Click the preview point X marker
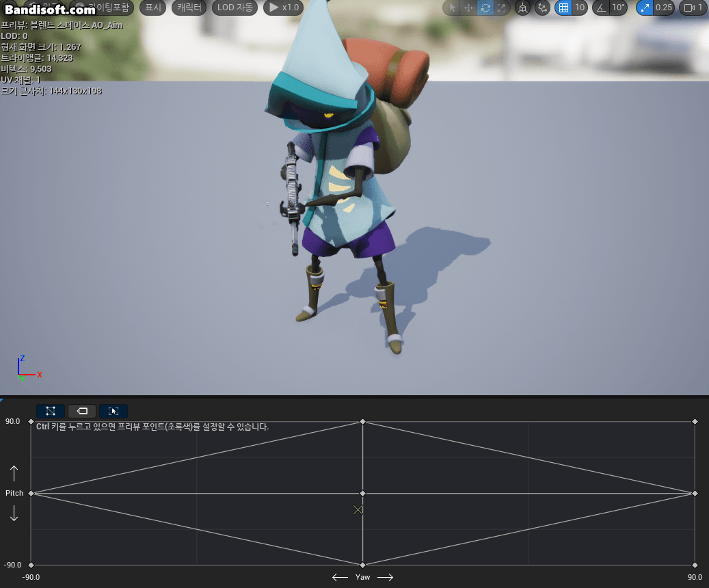The image size is (709, 588). pos(358,510)
